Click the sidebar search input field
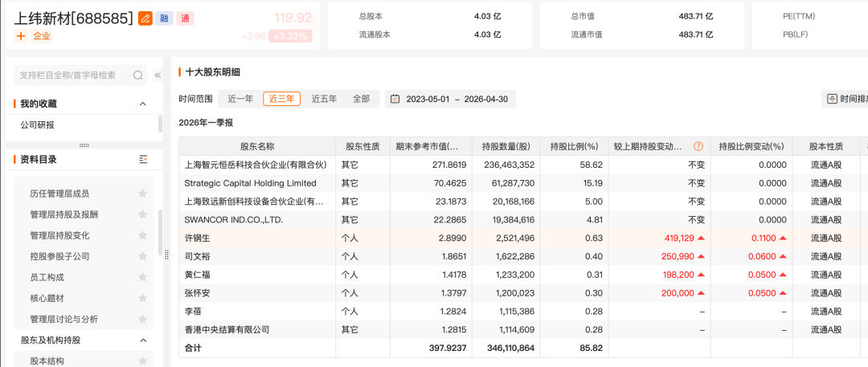 (x=72, y=75)
